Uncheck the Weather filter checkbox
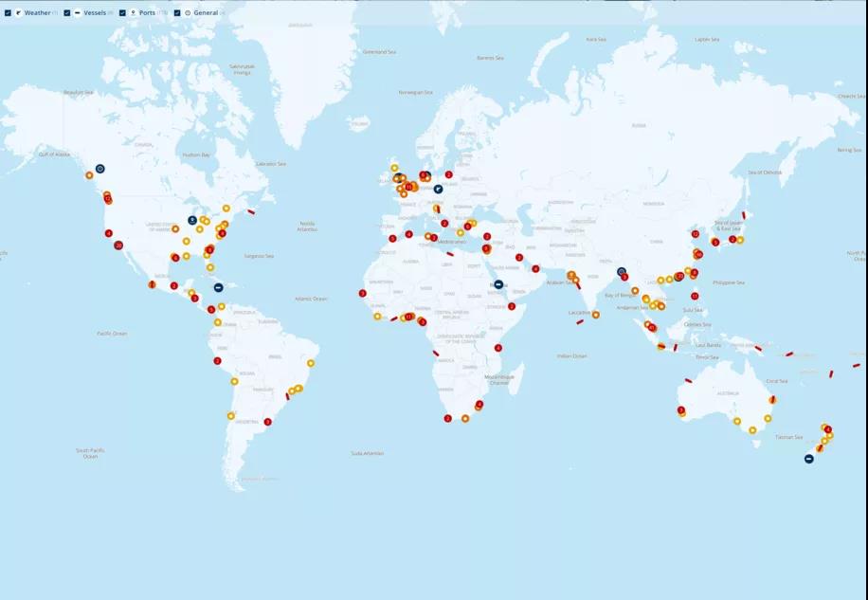 coord(8,13)
